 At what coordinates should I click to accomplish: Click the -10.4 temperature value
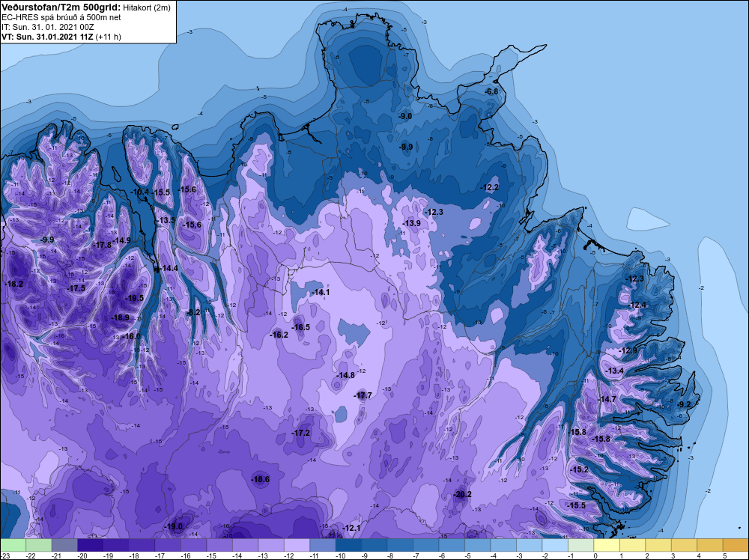[140, 192]
